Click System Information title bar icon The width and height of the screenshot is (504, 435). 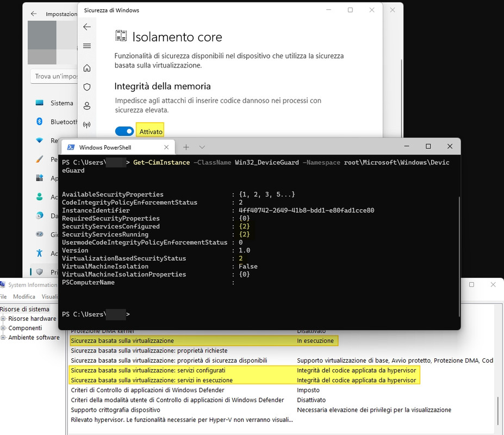coord(3,284)
